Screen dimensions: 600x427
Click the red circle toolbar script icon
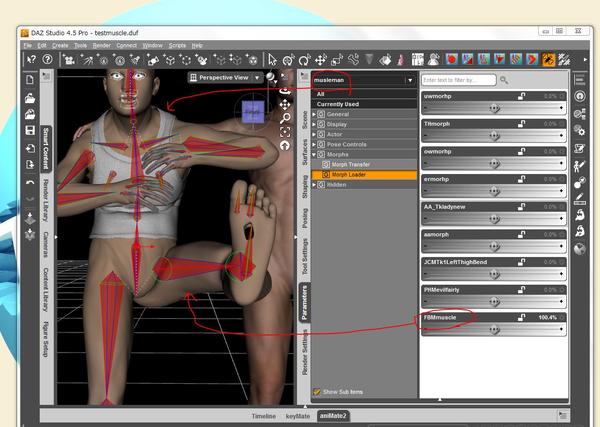point(452,59)
